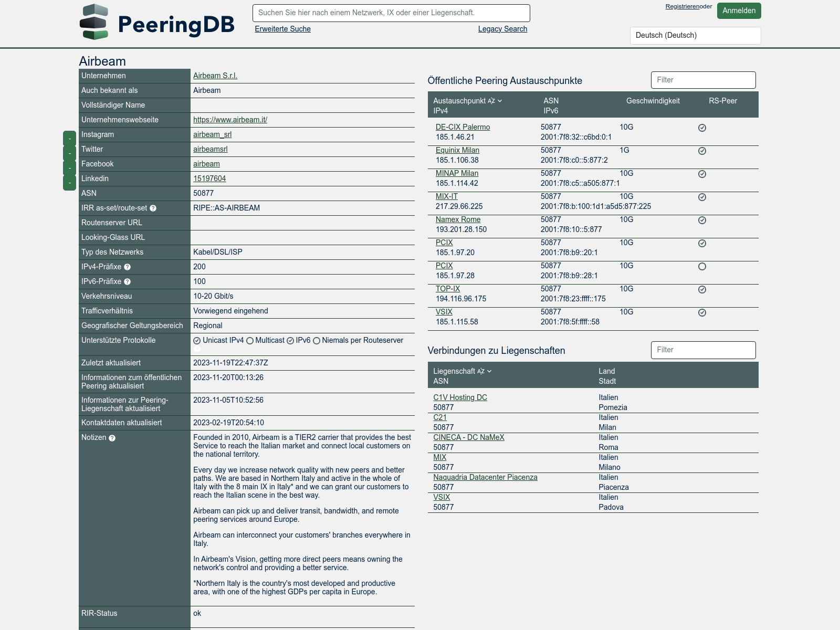Focus the Filter field for Austauschpunkte
840x630 pixels.
tap(703, 80)
